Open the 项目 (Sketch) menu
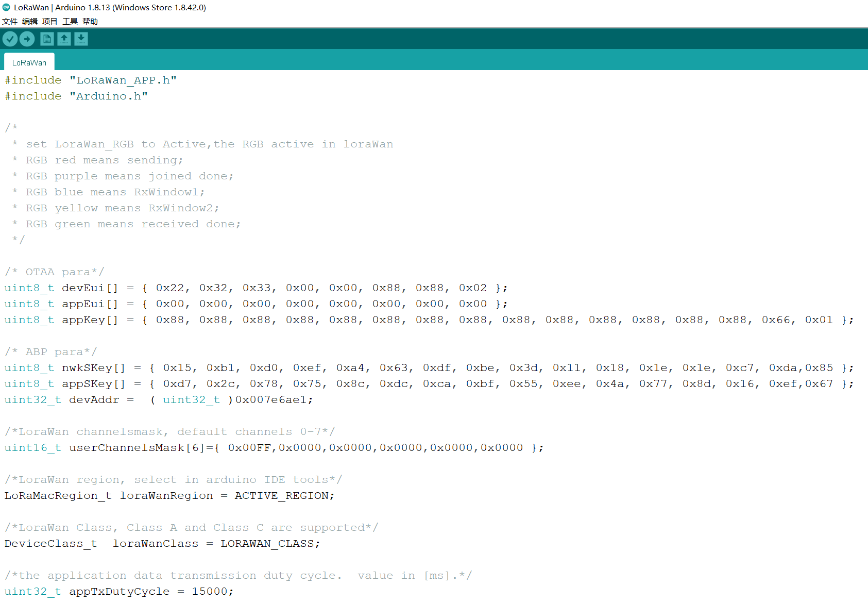868x603 pixels. tap(50, 21)
